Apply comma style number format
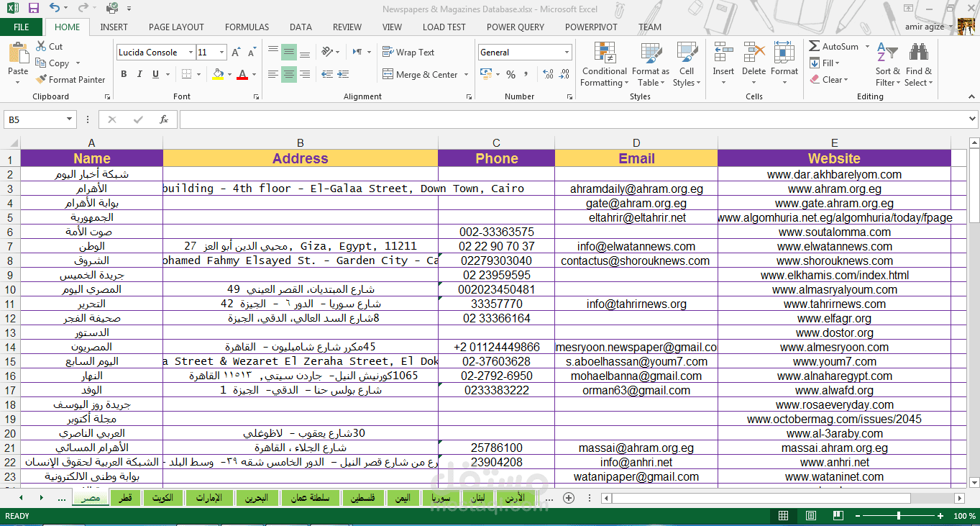The width and height of the screenshot is (980, 526). [527, 74]
